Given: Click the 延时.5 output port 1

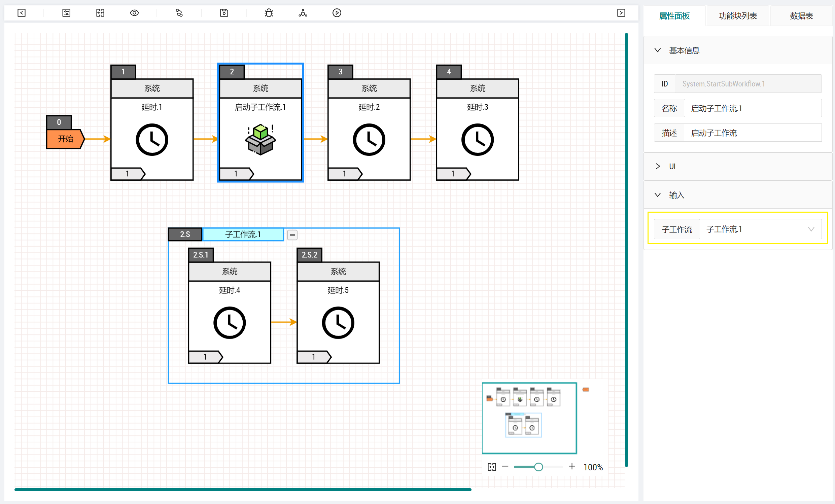Looking at the screenshot, I should [x=314, y=357].
